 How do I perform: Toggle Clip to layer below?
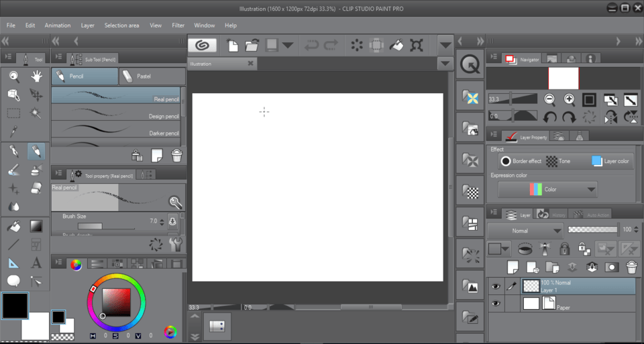525,248
